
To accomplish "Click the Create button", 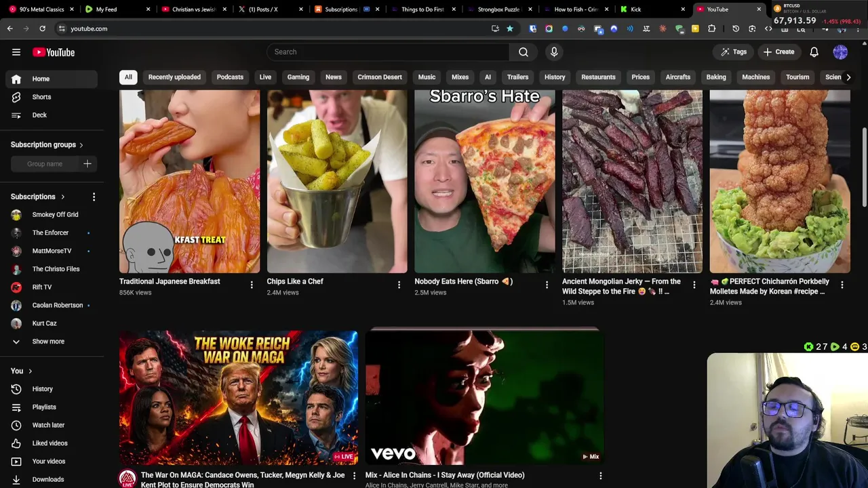I will tap(778, 52).
